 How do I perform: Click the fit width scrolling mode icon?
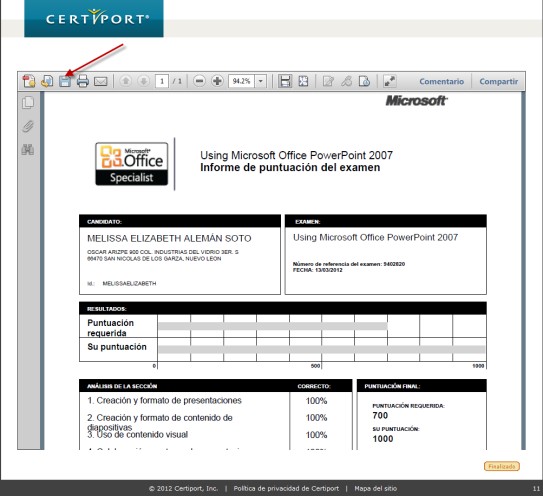285,81
